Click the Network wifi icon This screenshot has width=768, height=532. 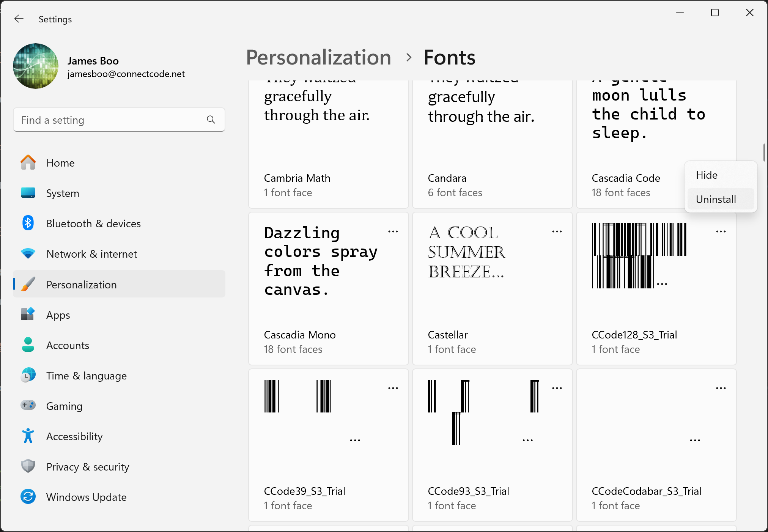[x=28, y=253]
